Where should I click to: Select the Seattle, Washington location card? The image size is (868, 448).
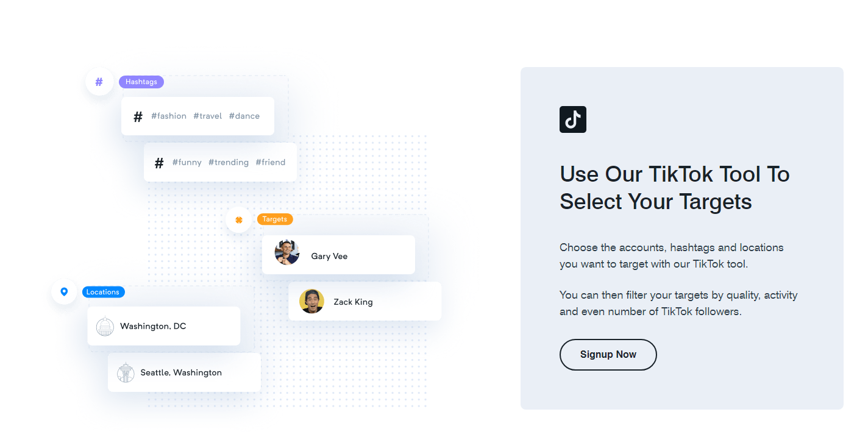tap(184, 372)
